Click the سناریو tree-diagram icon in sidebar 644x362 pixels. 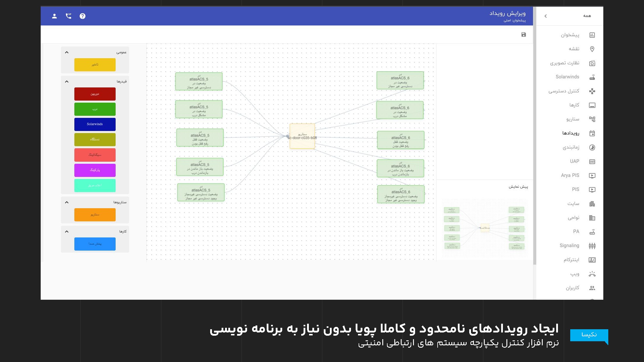[x=592, y=119]
